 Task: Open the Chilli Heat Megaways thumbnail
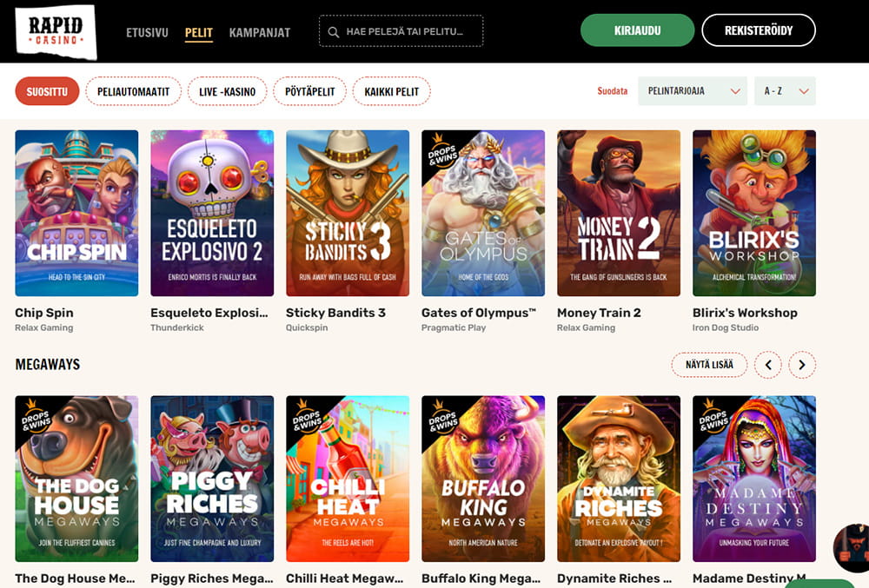348,479
